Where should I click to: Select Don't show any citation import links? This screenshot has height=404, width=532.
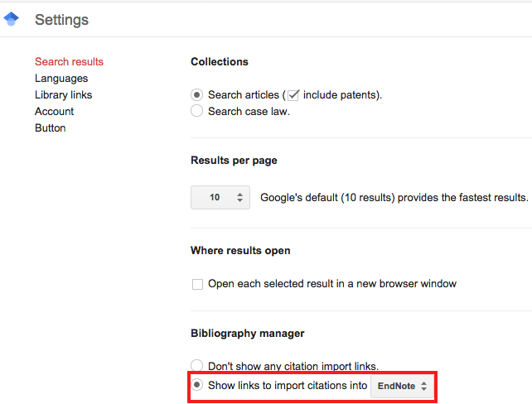pyautogui.click(x=196, y=365)
